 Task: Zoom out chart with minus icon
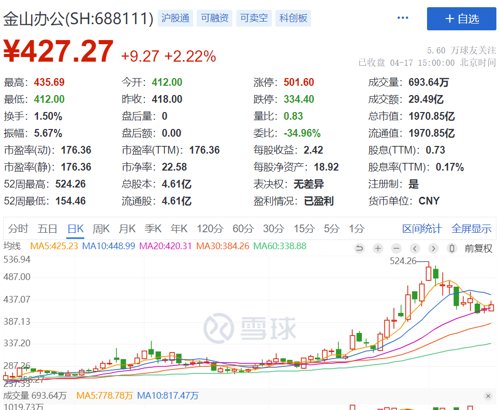coord(396,248)
